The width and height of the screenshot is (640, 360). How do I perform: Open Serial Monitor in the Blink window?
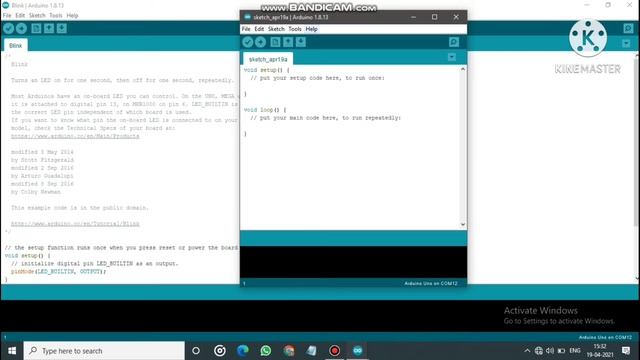click(628, 28)
